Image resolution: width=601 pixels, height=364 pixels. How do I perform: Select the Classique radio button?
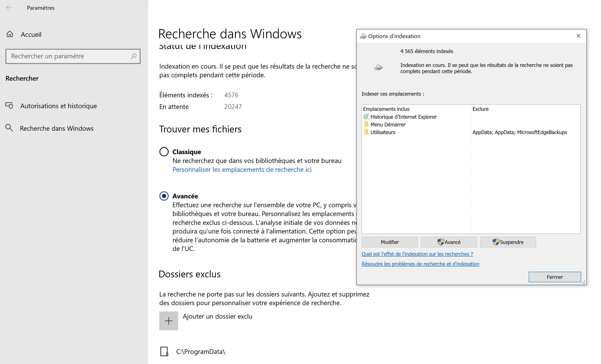(x=164, y=151)
